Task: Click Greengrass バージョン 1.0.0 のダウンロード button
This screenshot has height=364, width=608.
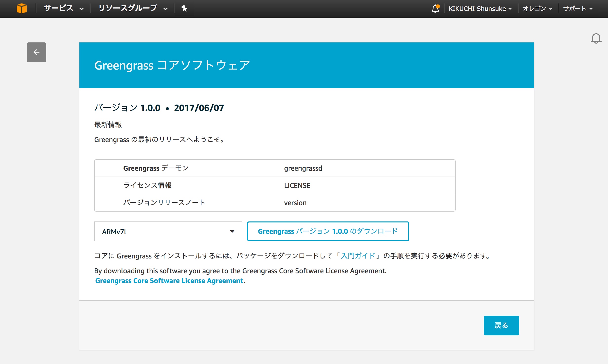Action: click(328, 231)
